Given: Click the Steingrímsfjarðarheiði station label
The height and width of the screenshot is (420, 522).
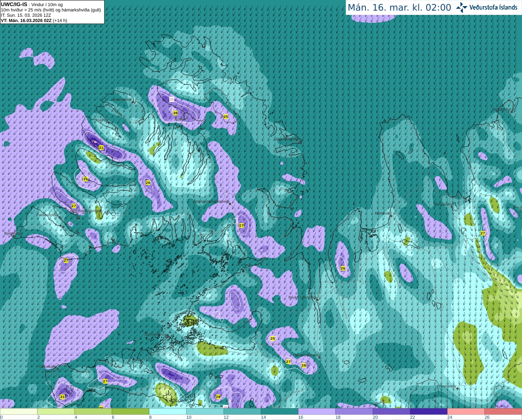Looking at the screenshot, I should pyautogui.click(x=211, y=201).
